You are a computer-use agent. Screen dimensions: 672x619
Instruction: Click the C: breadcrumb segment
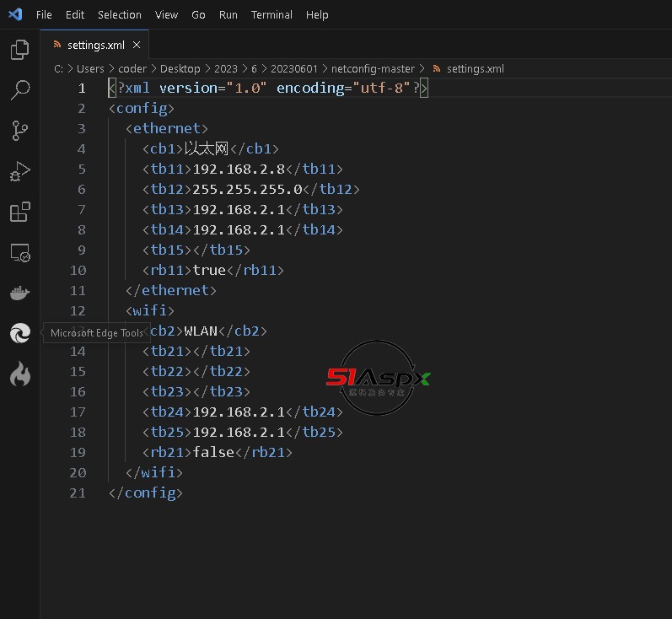point(59,69)
